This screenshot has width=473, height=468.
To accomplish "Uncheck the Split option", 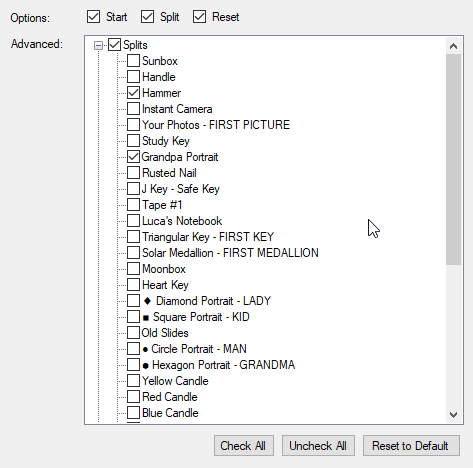I will pyautogui.click(x=147, y=17).
